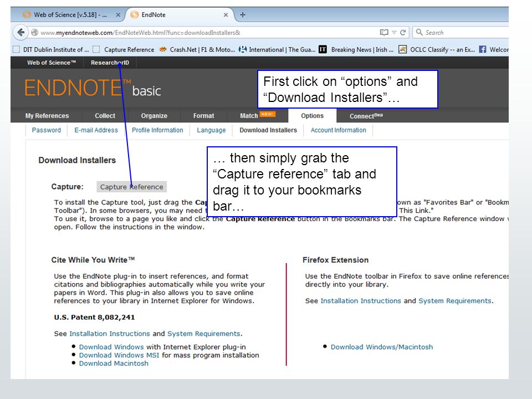The width and height of the screenshot is (532, 399).
Task: Open Firefox Extension Installation Instructions
Action: 361,301
